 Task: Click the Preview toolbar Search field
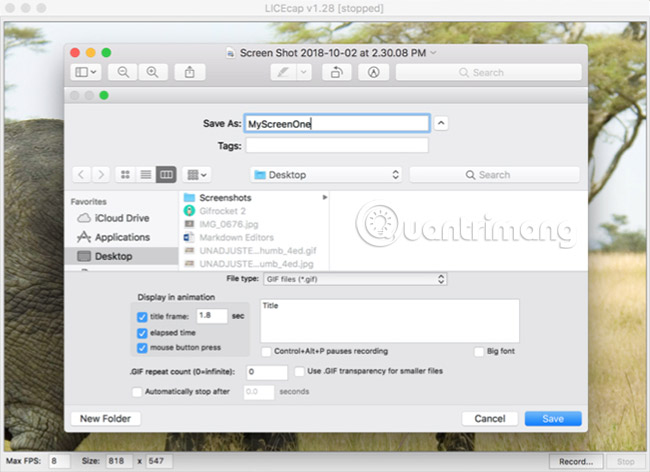[x=489, y=73]
